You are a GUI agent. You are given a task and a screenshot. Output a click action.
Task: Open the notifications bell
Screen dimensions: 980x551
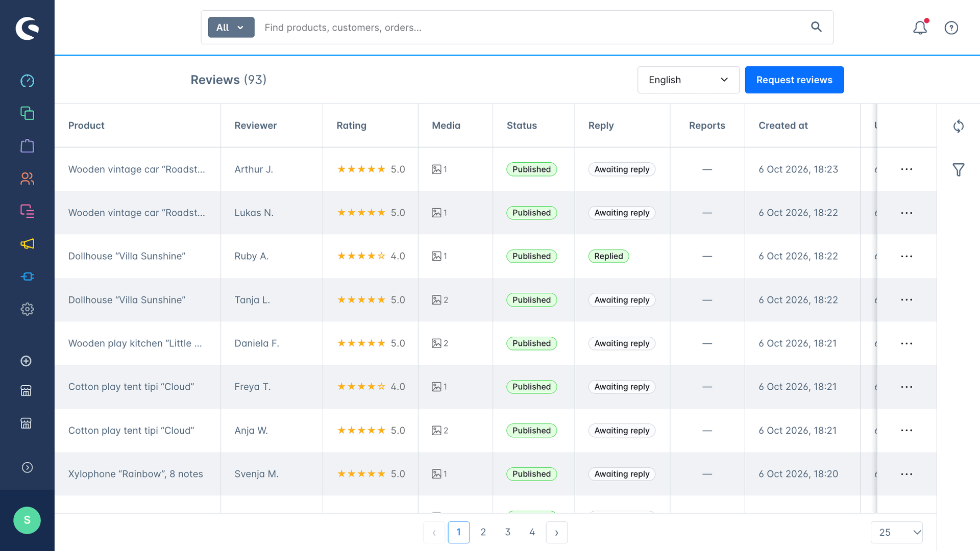[920, 28]
